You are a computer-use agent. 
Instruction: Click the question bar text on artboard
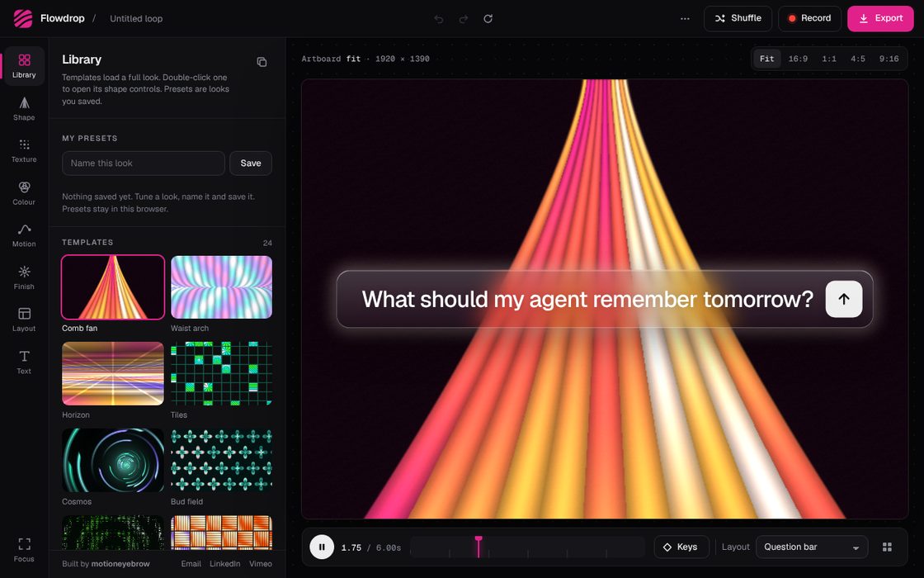point(587,299)
